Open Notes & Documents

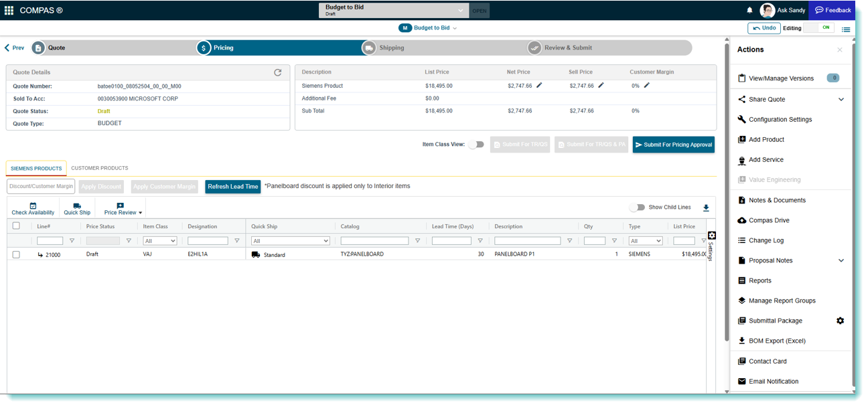(772, 200)
